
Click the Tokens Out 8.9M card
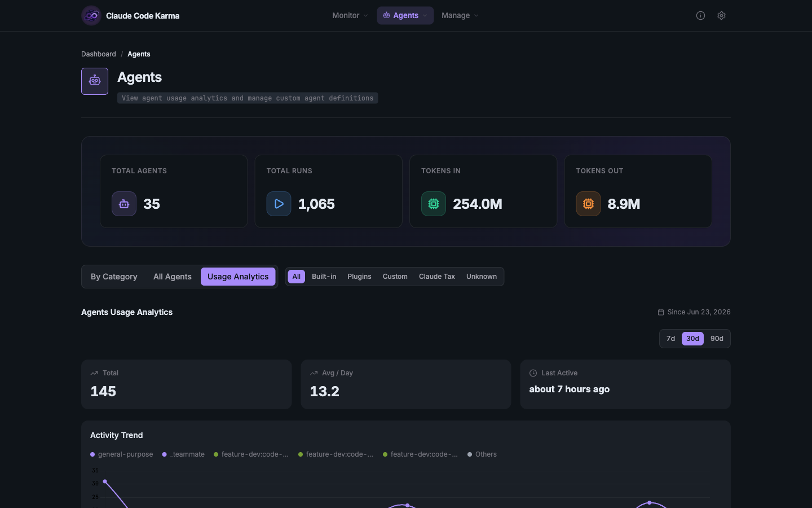pos(638,191)
